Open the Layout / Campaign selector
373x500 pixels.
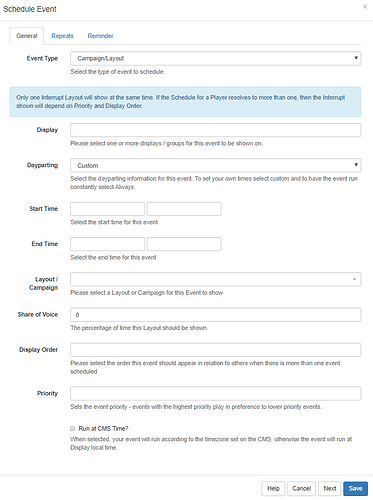click(x=215, y=279)
